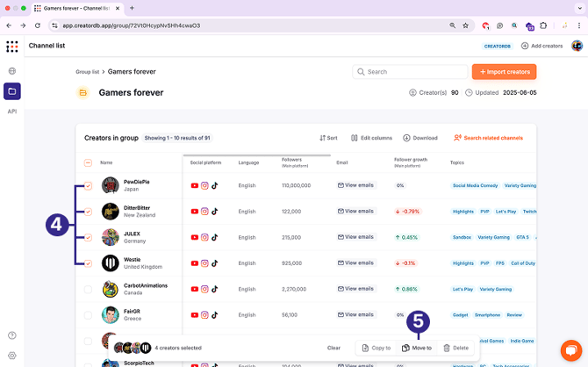
Task: Clear the selected creators
Action: (x=333, y=349)
